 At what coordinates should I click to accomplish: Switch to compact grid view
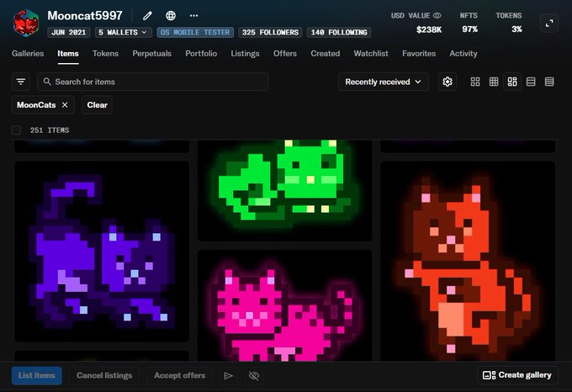click(x=494, y=82)
